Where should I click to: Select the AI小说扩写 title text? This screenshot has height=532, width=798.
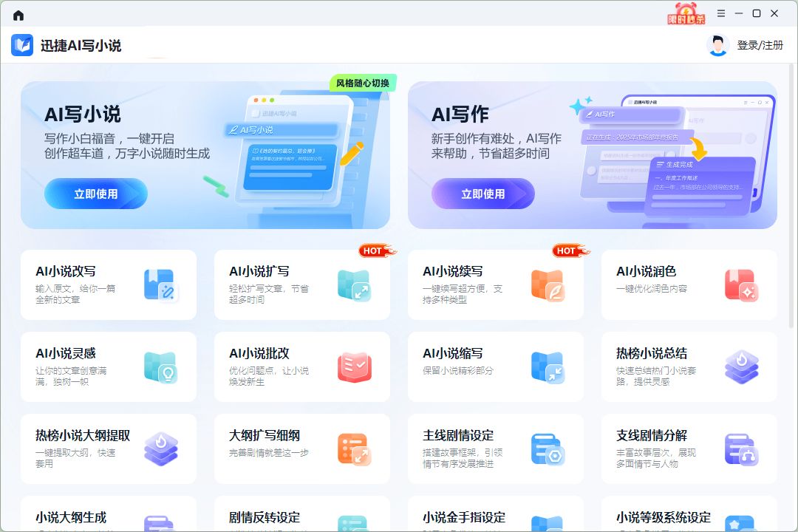point(259,271)
